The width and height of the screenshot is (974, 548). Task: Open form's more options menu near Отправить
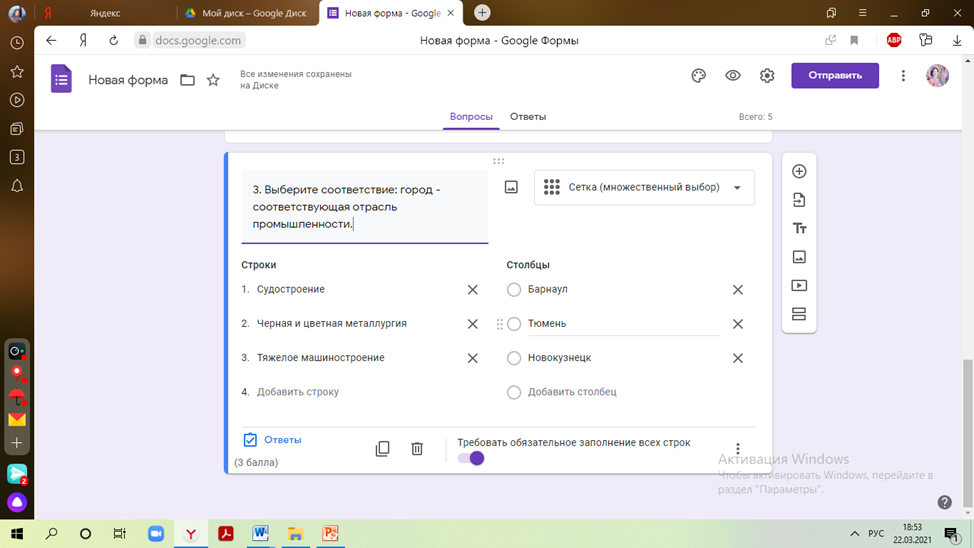903,76
